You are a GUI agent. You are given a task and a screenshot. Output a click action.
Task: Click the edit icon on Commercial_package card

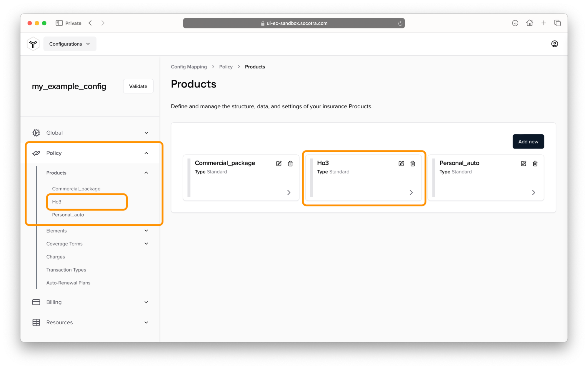279,163
